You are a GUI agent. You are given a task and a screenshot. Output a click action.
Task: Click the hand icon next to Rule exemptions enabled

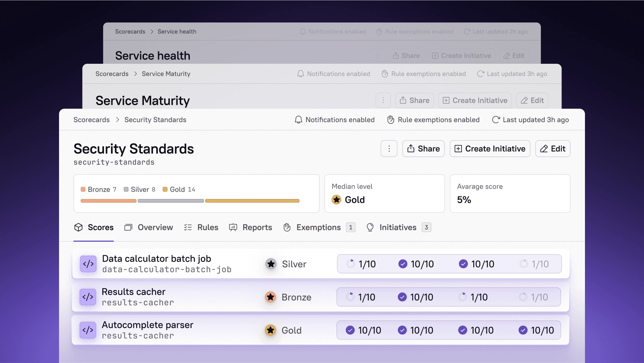point(390,120)
